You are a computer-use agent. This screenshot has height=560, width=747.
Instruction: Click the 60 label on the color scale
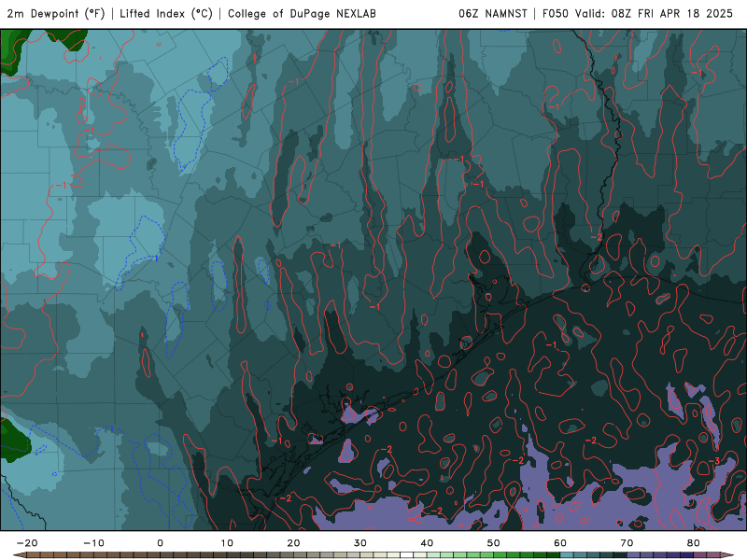pos(560,543)
